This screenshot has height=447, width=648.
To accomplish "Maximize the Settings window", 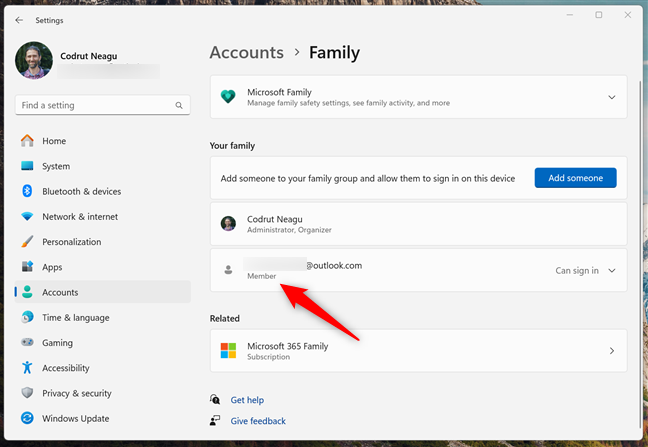I will (x=598, y=15).
